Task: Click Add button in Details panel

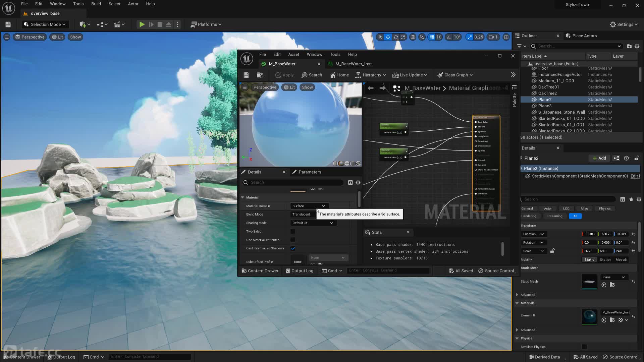Action: 599,159
